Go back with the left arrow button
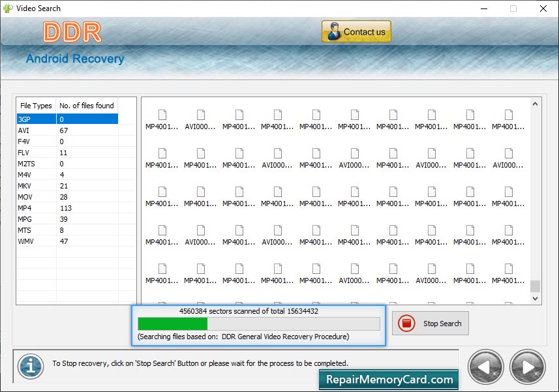 486,367
